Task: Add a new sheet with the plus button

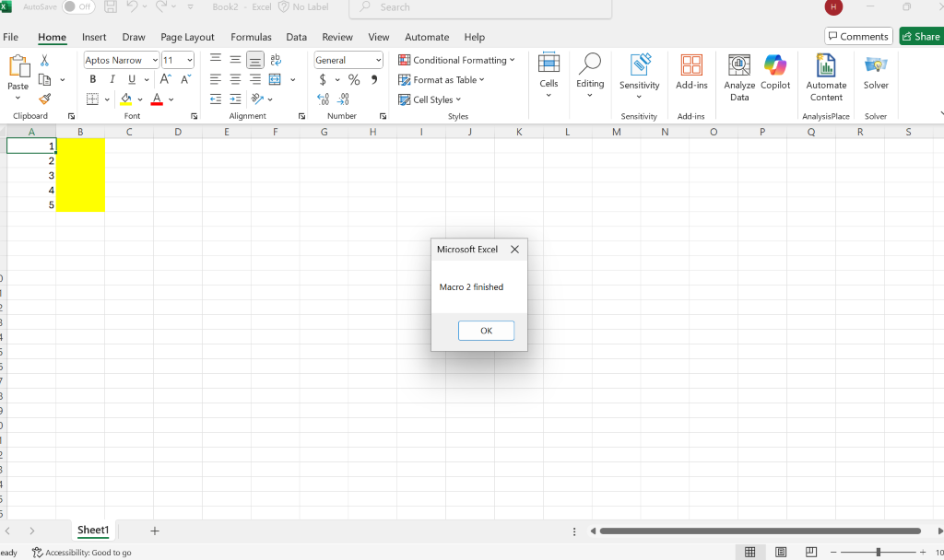Action: click(x=155, y=531)
